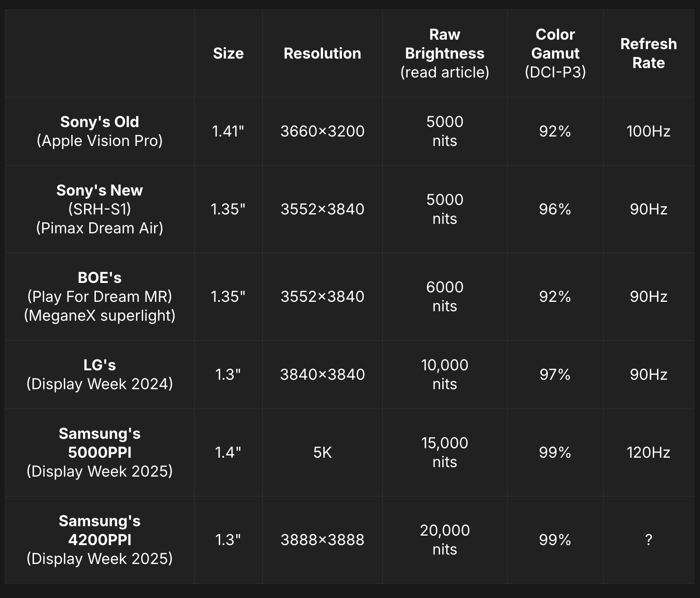
Task: Click the 3840×3840 resolution cell
Action: pyautogui.click(x=322, y=375)
